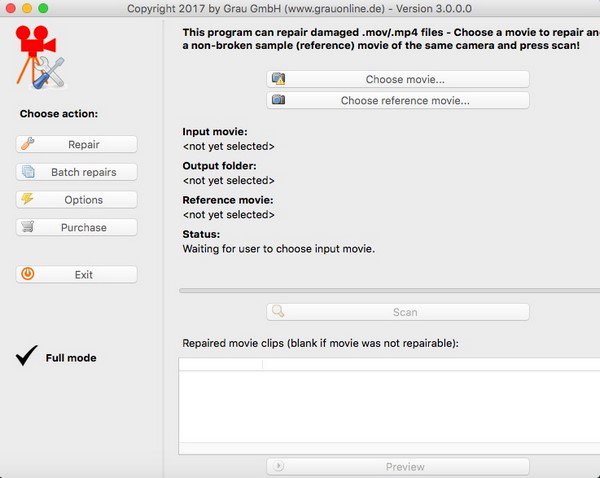Go to the Options section

(x=77, y=200)
